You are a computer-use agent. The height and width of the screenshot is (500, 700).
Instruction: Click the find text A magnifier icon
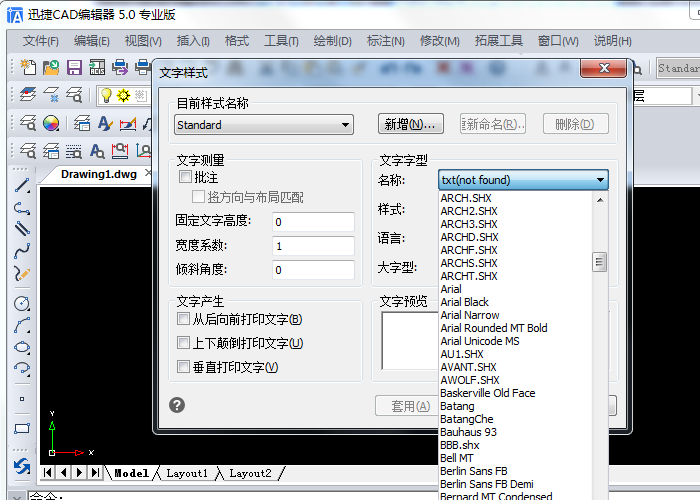pos(97,151)
